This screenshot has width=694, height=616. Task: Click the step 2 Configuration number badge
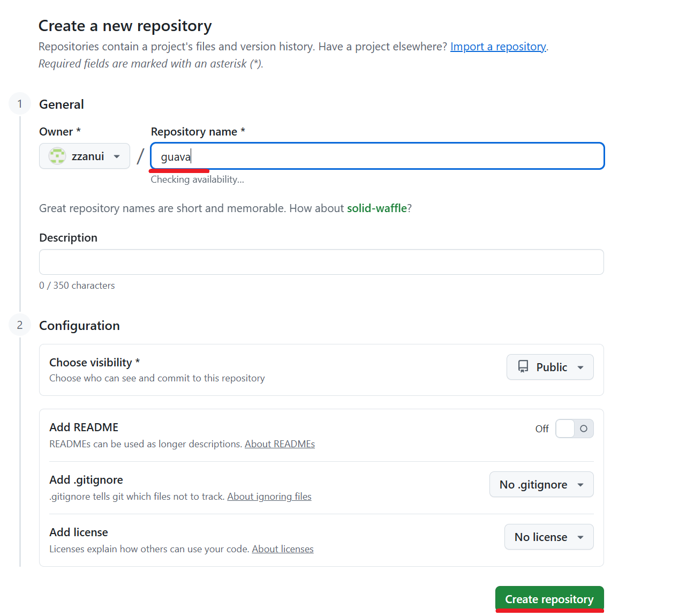(20, 325)
